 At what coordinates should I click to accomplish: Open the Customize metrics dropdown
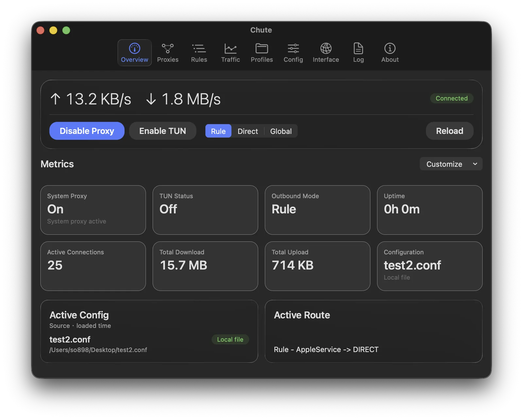pyautogui.click(x=451, y=164)
